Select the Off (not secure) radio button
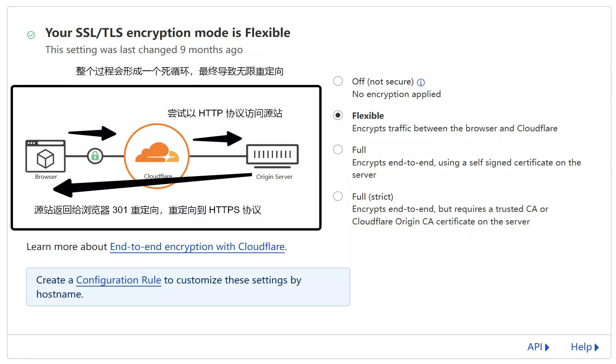This screenshot has width=616, height=364. coord(338,81)
